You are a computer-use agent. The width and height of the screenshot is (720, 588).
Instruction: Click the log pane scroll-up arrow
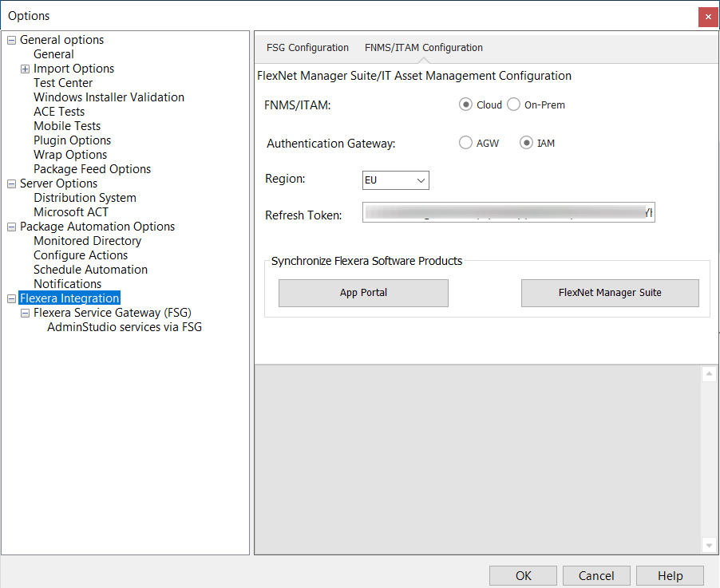(709, 374)
